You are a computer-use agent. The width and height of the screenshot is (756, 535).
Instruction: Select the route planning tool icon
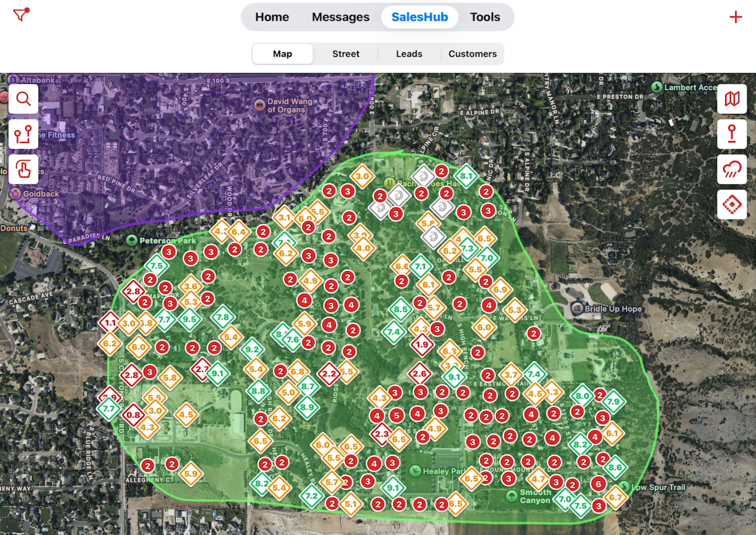23,134
